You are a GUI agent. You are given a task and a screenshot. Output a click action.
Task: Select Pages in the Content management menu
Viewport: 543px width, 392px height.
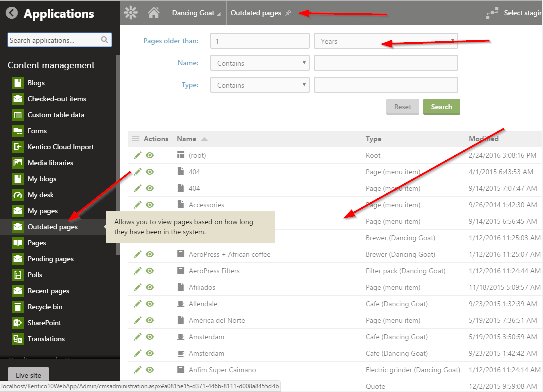click(x=36, y=243)
